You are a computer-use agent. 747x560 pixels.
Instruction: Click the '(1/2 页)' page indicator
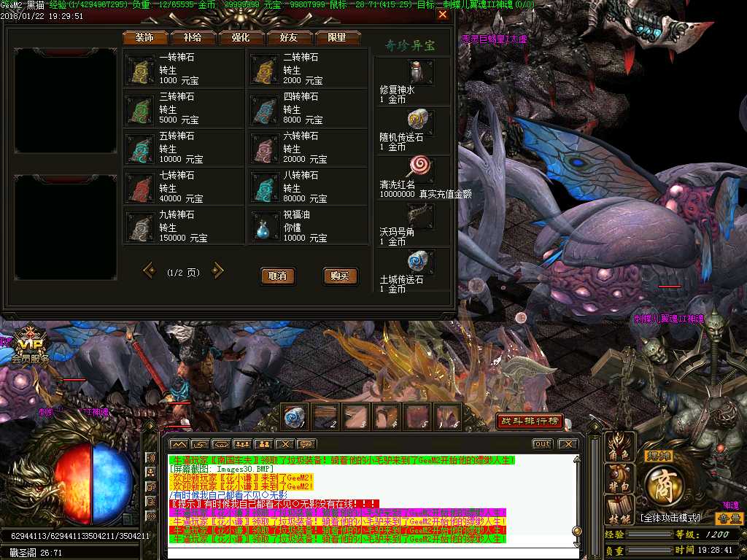pyautogui.click(x=183, y=273)
